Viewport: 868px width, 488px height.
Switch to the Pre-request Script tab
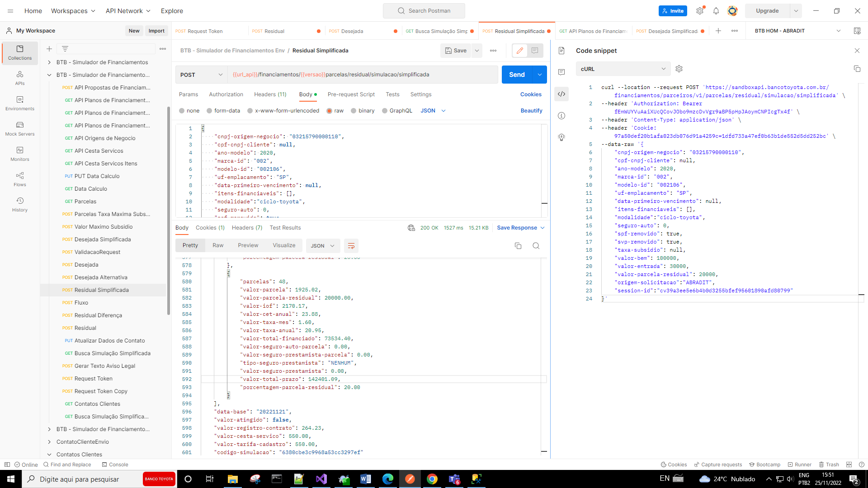coord(351,94)
